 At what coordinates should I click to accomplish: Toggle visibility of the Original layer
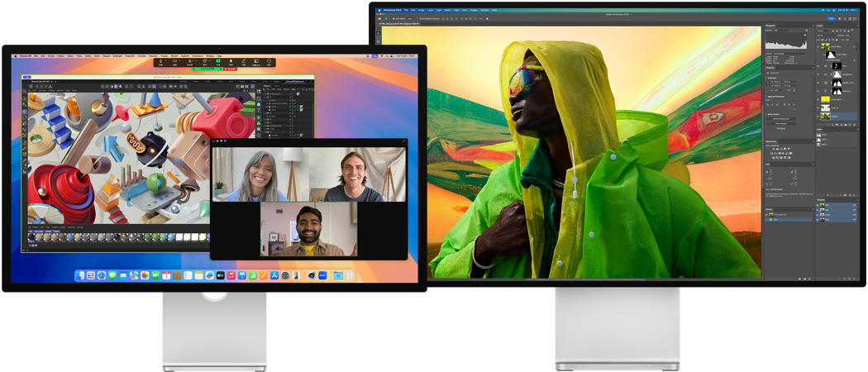(818, 116)
